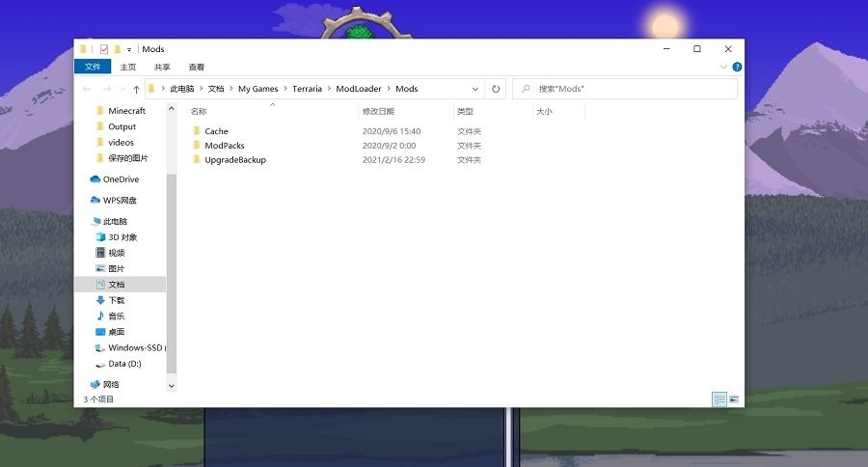Switch to the 查看 ribbon tab

coord(196,68)
